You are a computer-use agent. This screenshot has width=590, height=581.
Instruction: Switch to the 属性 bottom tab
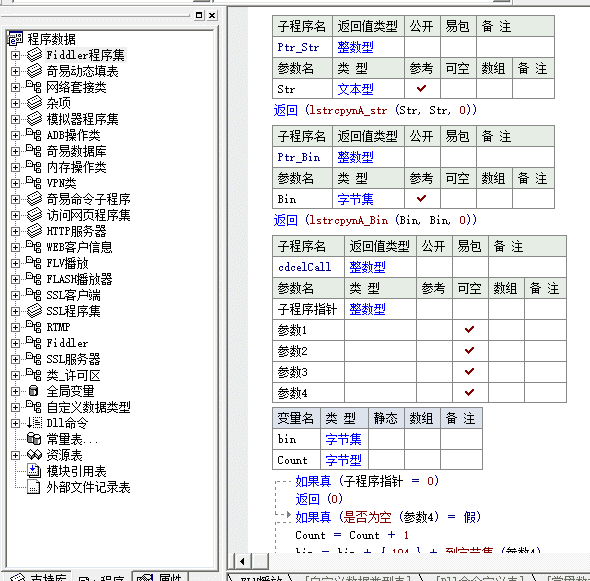click(160, 577)
